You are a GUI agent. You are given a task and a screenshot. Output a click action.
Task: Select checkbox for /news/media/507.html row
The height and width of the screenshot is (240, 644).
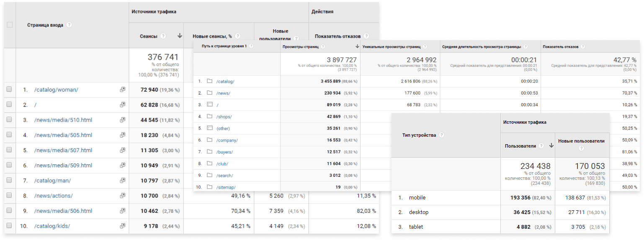[x=10, y=150]
